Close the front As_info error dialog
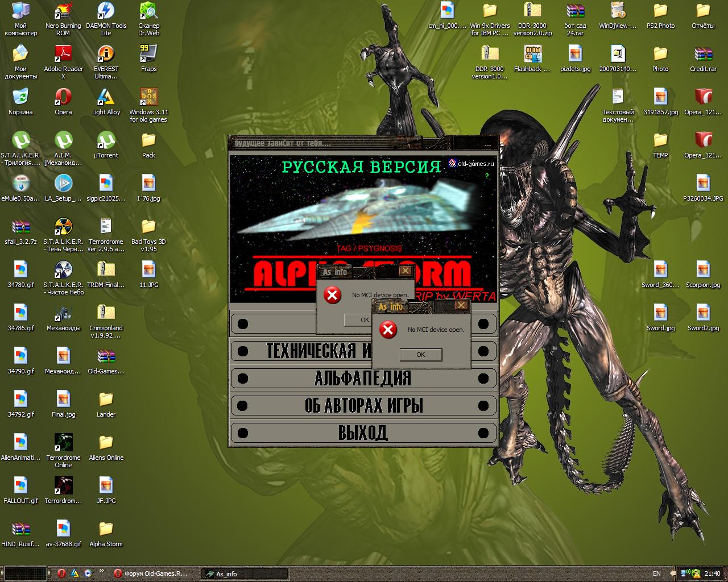728x582 pixels. coord(461,306)
